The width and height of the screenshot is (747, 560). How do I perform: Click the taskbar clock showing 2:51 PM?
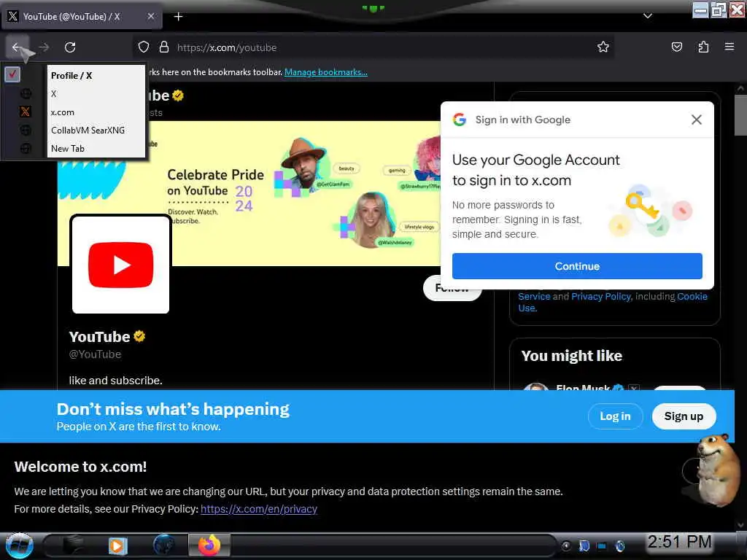(679, 542)
